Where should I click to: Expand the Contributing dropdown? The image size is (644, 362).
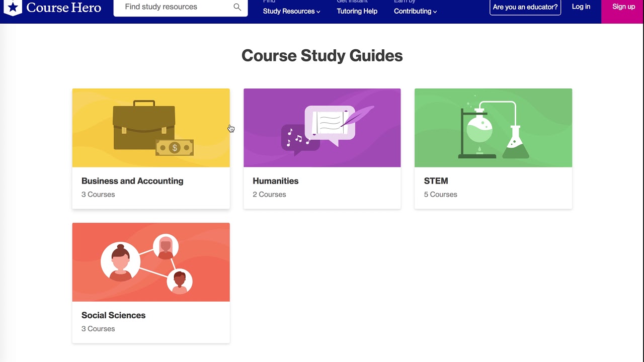(415, 11)
